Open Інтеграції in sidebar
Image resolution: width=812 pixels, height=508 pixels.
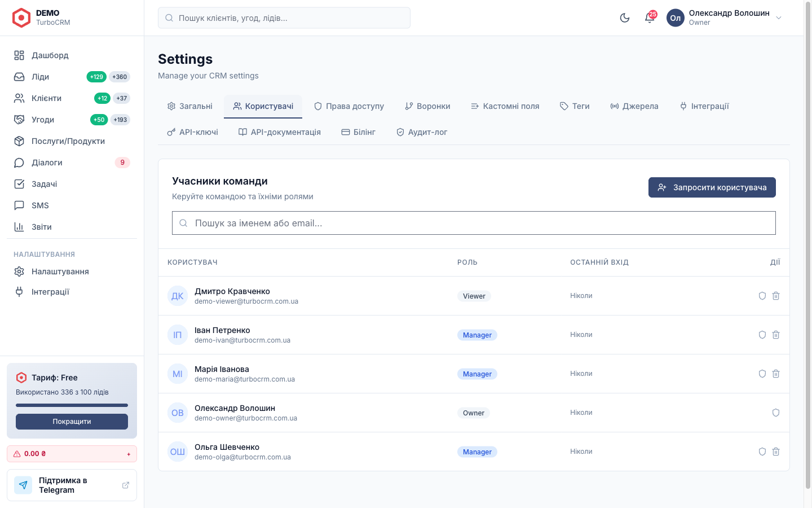72,292
